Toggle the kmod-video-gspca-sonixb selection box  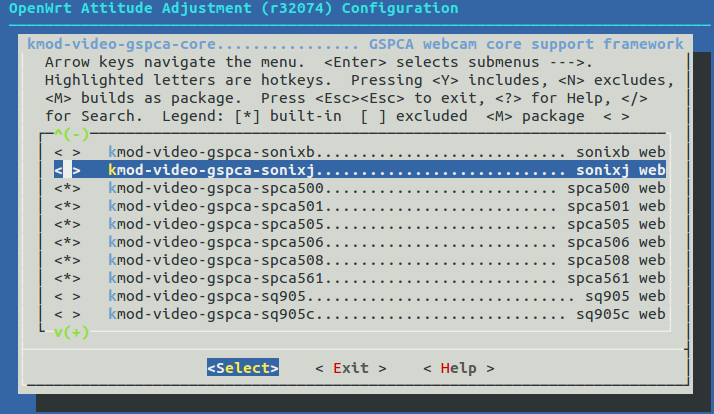pos(67,152)
